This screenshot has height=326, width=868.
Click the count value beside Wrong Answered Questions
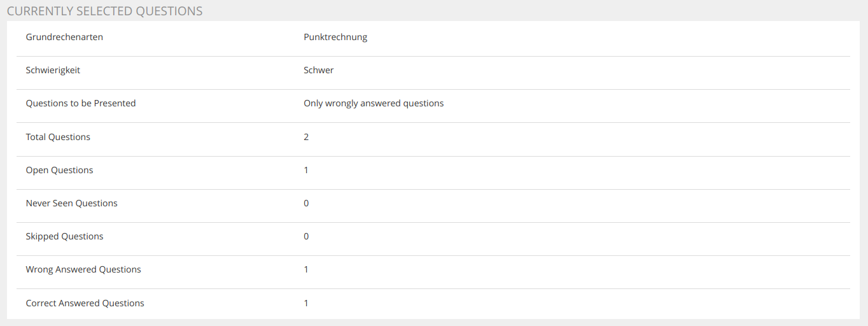pyautogui.click(x=306, y=269)
